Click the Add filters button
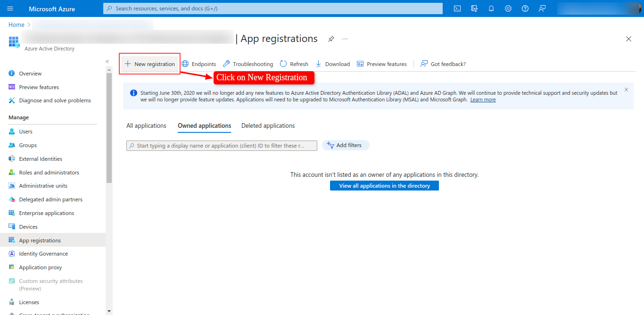This screenshot has height=315, width=644. (346, 146)
